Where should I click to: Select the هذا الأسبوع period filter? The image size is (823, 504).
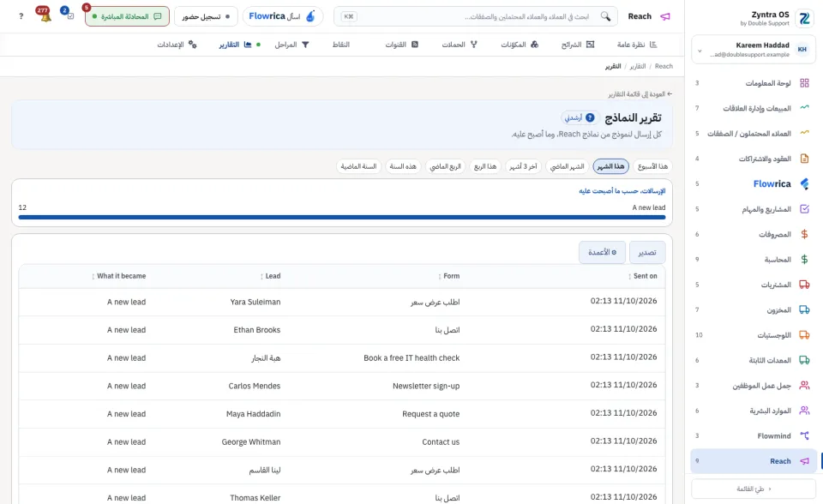(x=652, y=166)
